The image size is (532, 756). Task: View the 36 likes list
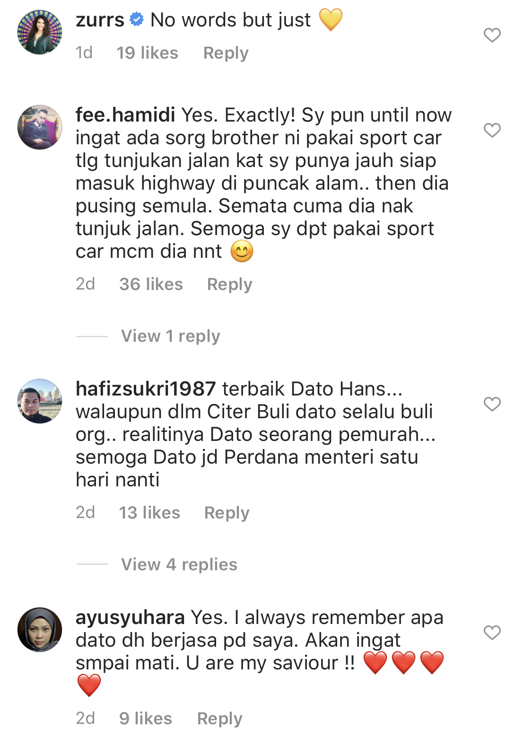151,284
